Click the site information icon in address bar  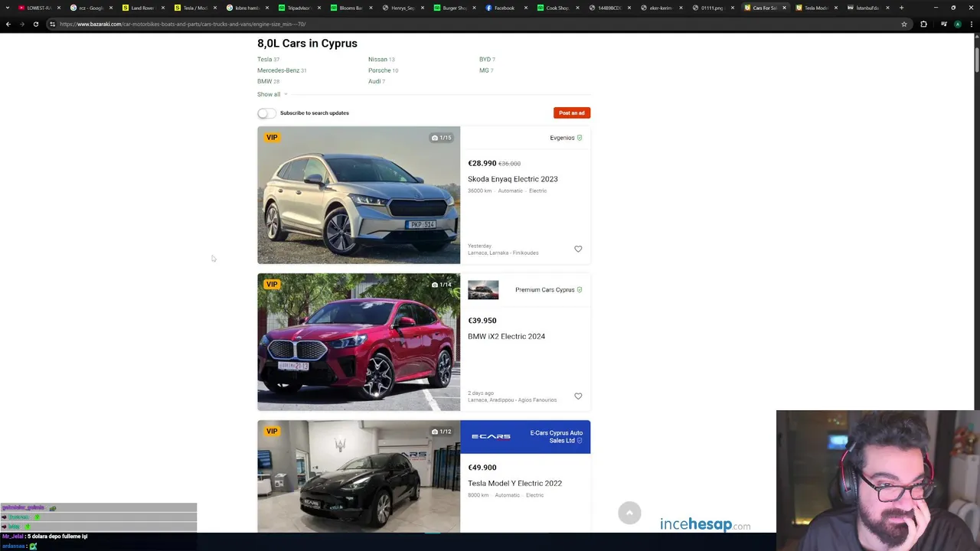pyautogui.click(x=52, y=24)
